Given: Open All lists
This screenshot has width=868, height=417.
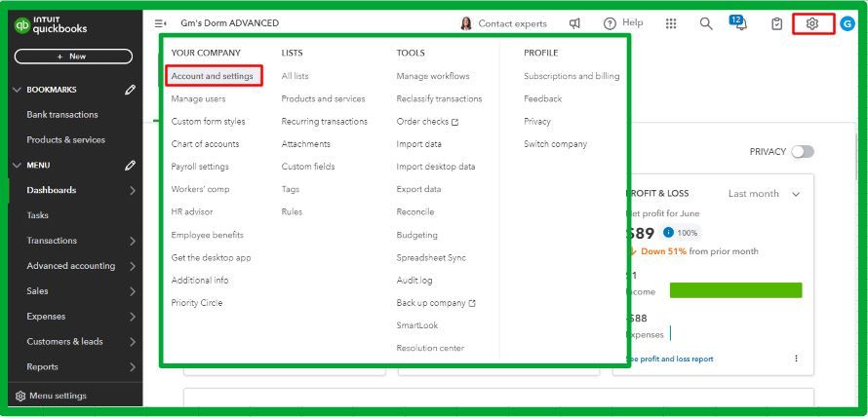Looking at the screenshot, I should [x=296, y=76].
